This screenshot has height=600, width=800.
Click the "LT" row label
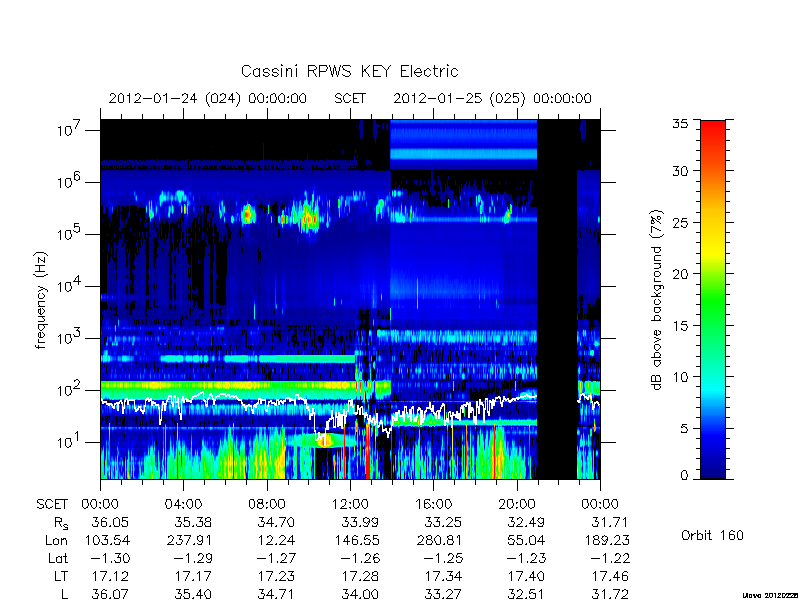tap(61, 577)
